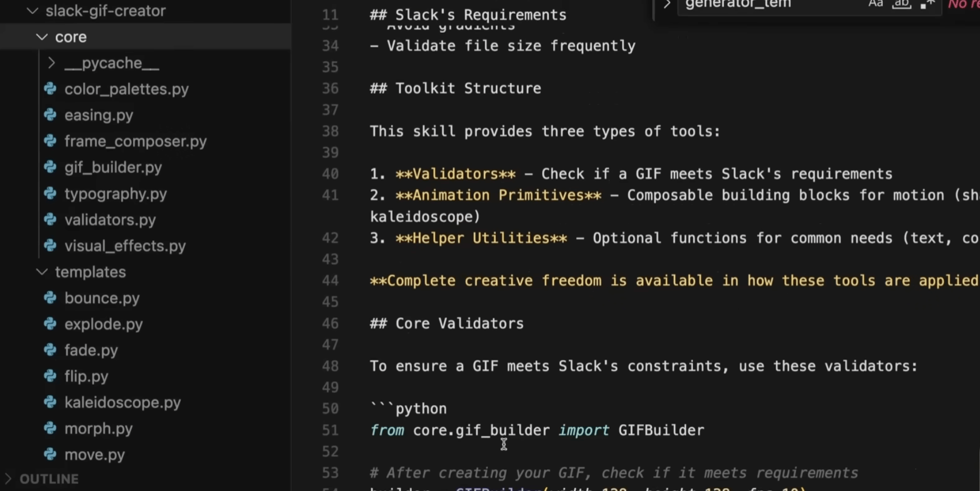This screenshot has height=491, width=980.
Task: Click the "**Complete creative freedom" line
Action: pyautogui.click(x=674, y=281)
